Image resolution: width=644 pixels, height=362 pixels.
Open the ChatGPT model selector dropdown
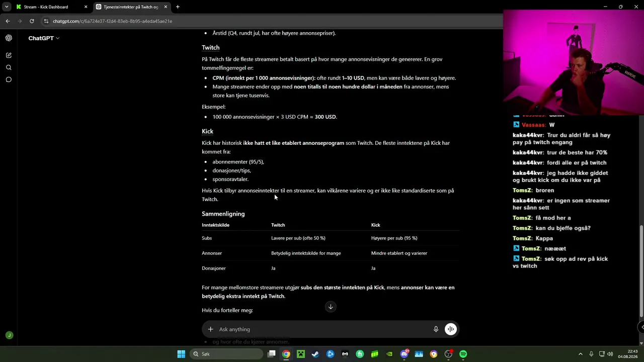tap(44, 38)
